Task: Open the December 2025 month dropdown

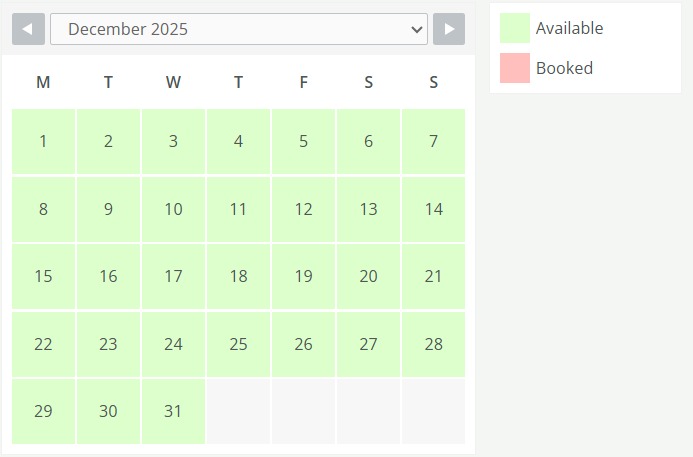Action: (239, 29)
